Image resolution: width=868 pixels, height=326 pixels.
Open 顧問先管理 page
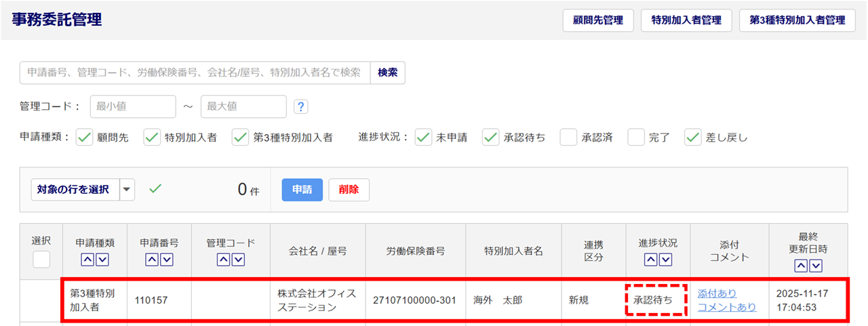598,20
